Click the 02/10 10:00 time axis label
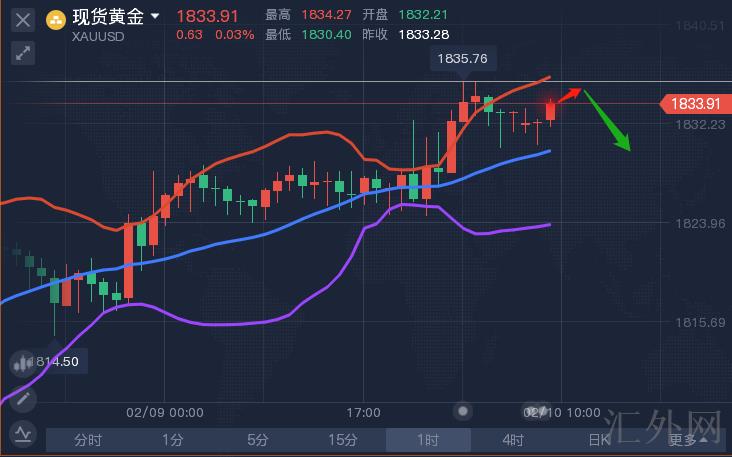 coord(562,413)
